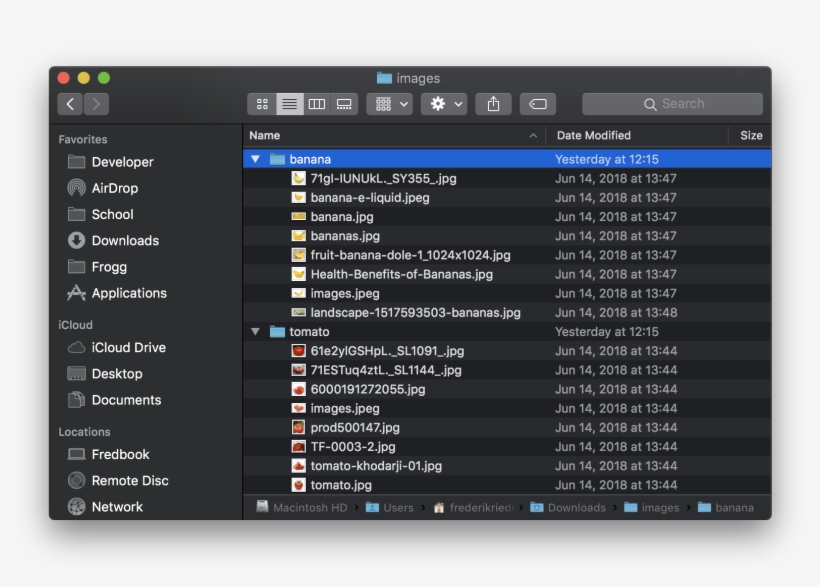Click the Edit Tags icon
Image resolution: width=820 pixels, height=587 pixels.
point(537,103)
